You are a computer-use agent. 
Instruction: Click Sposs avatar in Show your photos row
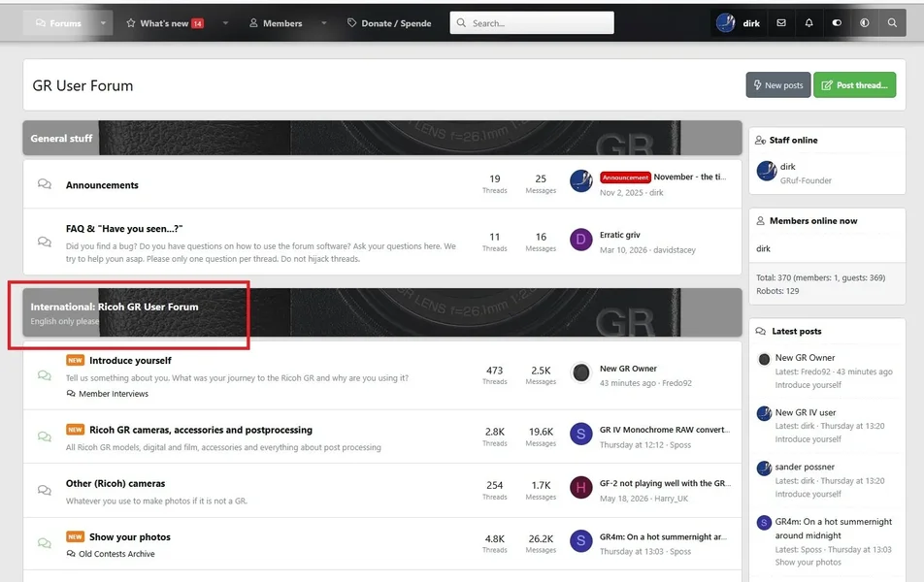pos(581,541)
